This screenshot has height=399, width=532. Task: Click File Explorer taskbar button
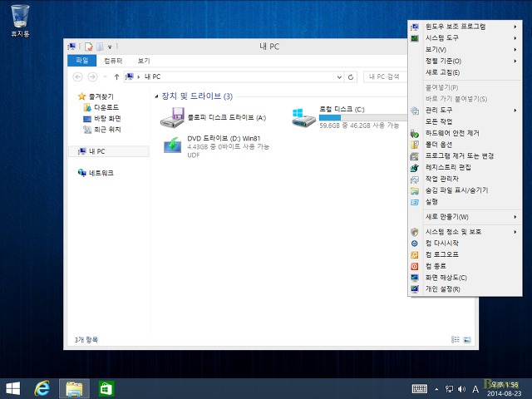(74, 388)
